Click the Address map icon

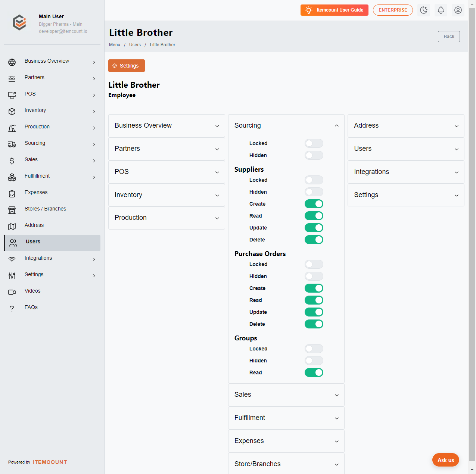tap(12, 227)
